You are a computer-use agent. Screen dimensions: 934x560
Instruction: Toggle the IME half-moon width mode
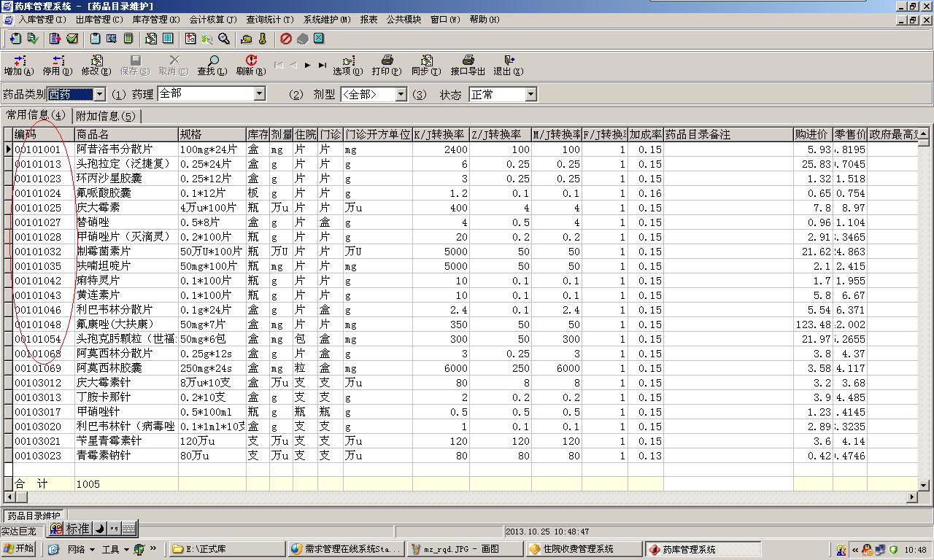pyautogui.click(x=100, y=529)
